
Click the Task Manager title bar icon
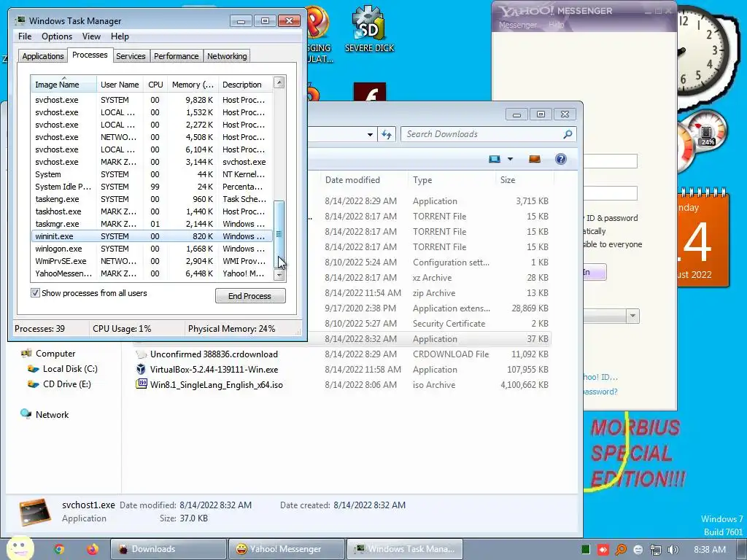coord(20,21)
